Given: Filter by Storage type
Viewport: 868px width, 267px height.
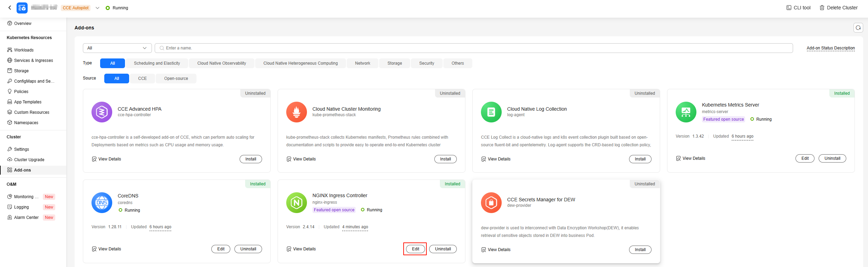Looking at the screenshot, I should 395,63.
